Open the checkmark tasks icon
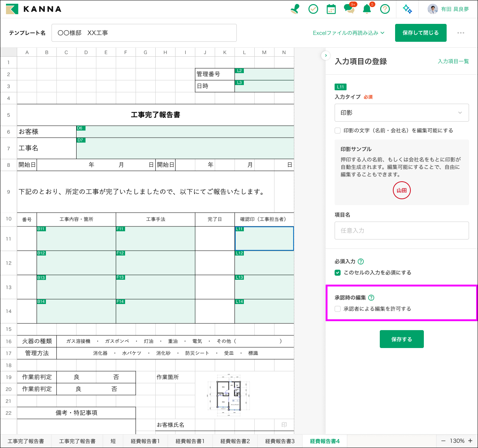This screenshot has width=478, height=448. [313, 9]
